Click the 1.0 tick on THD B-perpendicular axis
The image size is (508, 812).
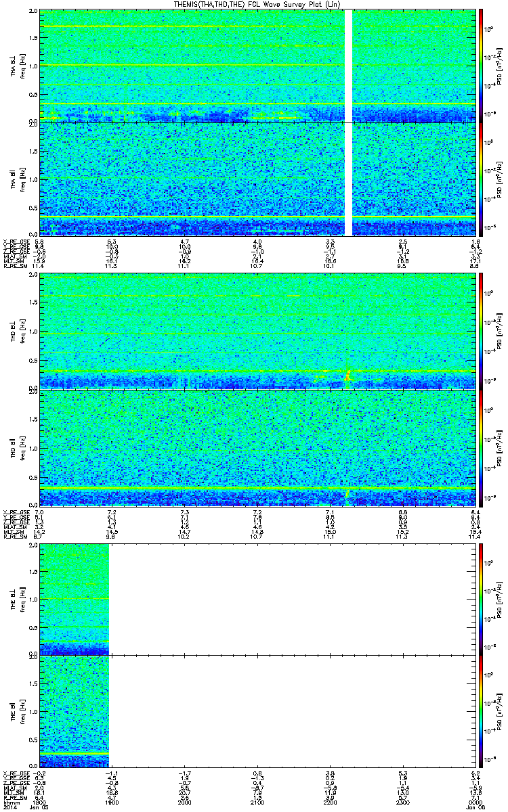pyautogui.click(x=33, y=332)
